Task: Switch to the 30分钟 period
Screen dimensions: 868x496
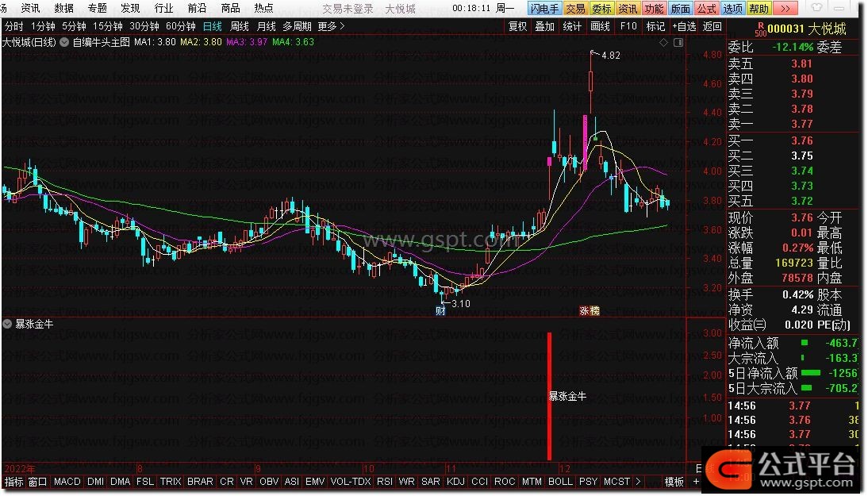Action: tap(144, 26)
